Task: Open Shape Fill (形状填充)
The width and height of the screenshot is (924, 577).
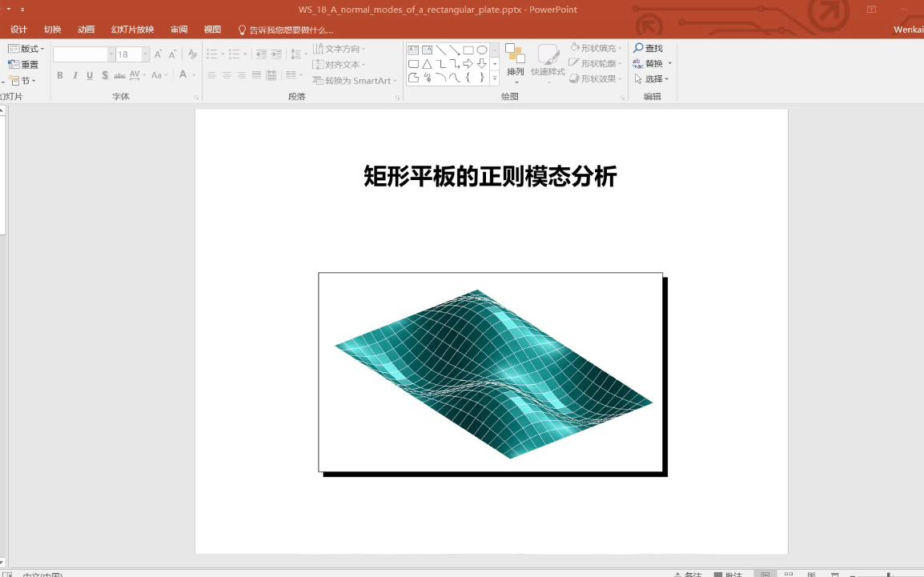Action: [596, 49]
